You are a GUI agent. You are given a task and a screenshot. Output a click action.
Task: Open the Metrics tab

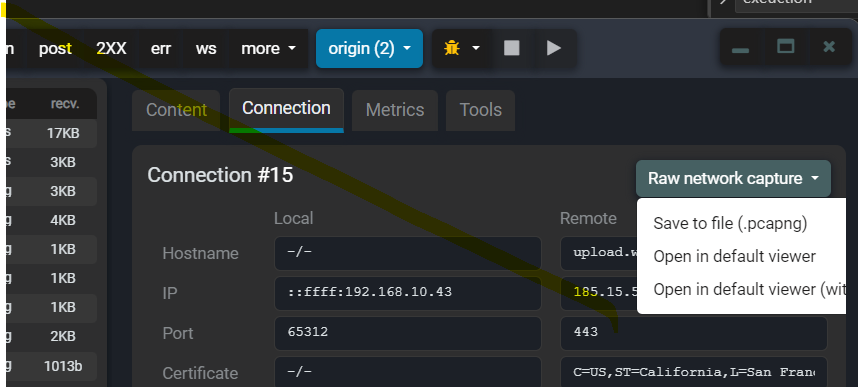pos(395,110)
